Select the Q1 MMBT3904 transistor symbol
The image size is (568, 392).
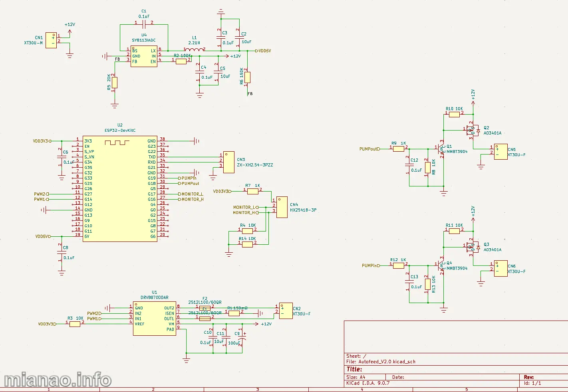click(441, 149)
